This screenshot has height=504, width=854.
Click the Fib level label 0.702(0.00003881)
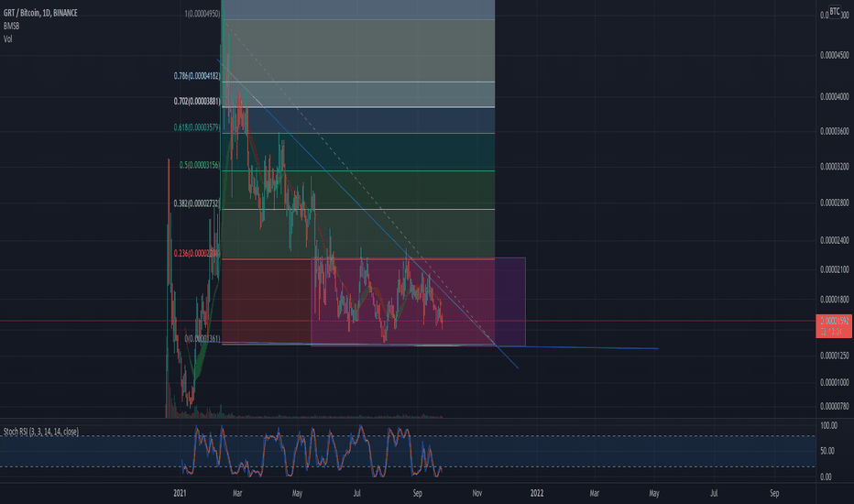click(197, 102)
